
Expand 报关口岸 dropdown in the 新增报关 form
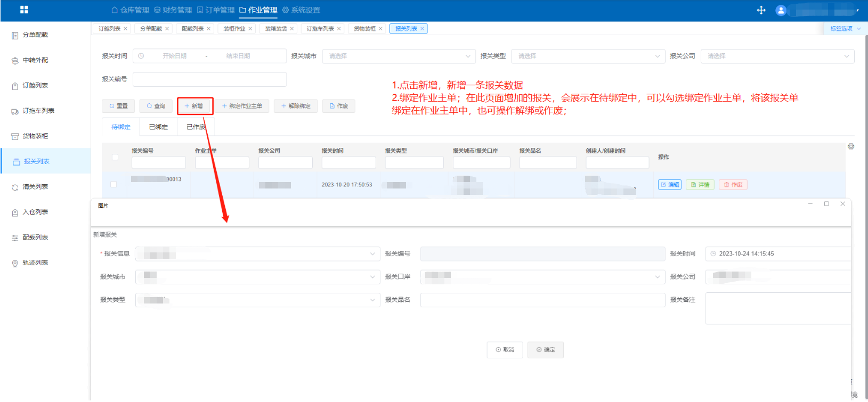click(x=542, y=277)
